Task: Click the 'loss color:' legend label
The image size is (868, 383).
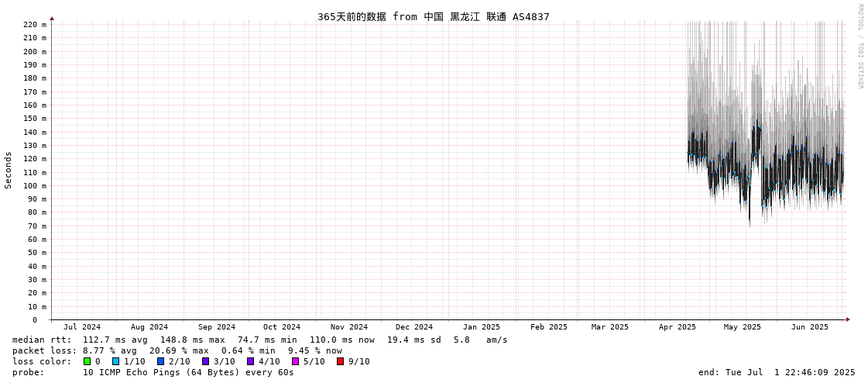Action: point(42,361)
